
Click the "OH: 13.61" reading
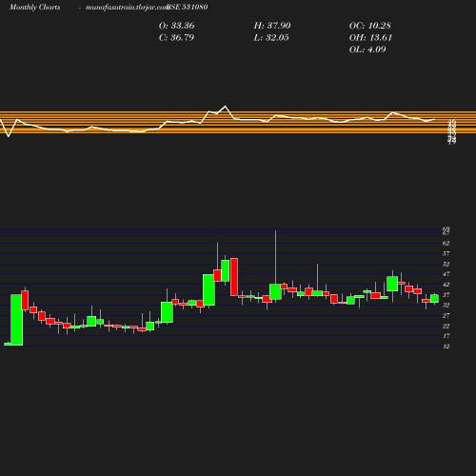click(370, 38)
